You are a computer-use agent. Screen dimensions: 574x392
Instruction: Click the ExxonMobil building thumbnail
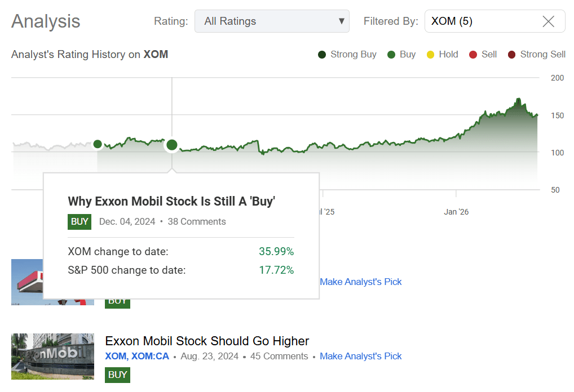click(52, 356)
